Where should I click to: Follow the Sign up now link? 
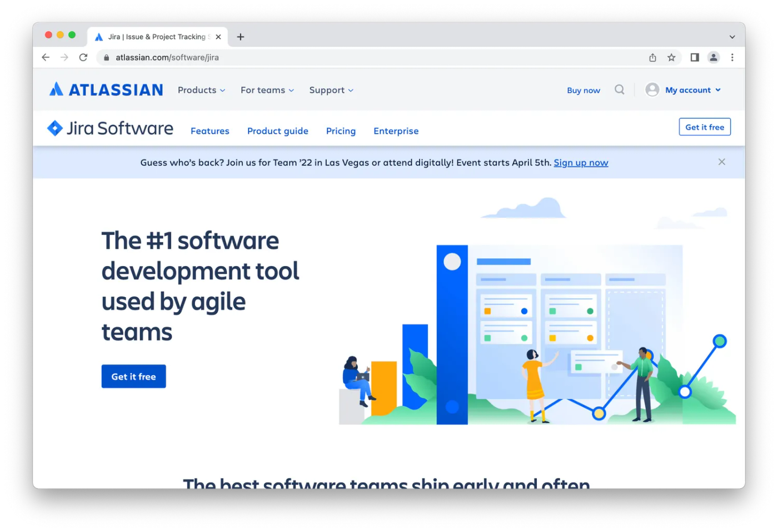point(581,162)
